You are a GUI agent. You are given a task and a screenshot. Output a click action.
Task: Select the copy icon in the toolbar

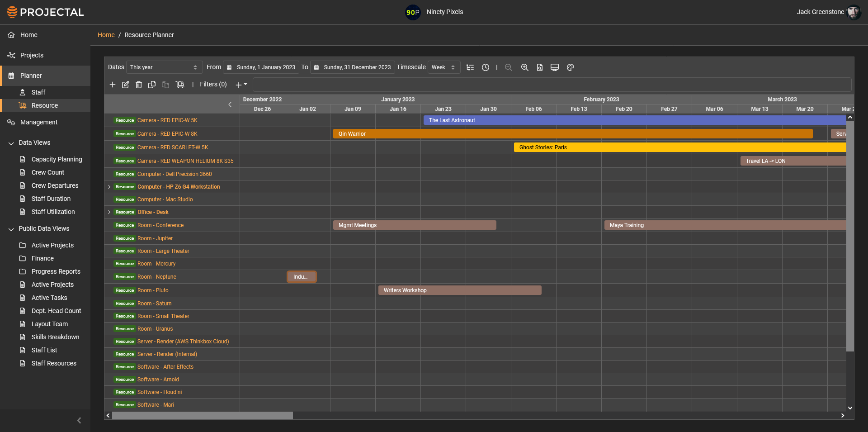pos(152,85)
